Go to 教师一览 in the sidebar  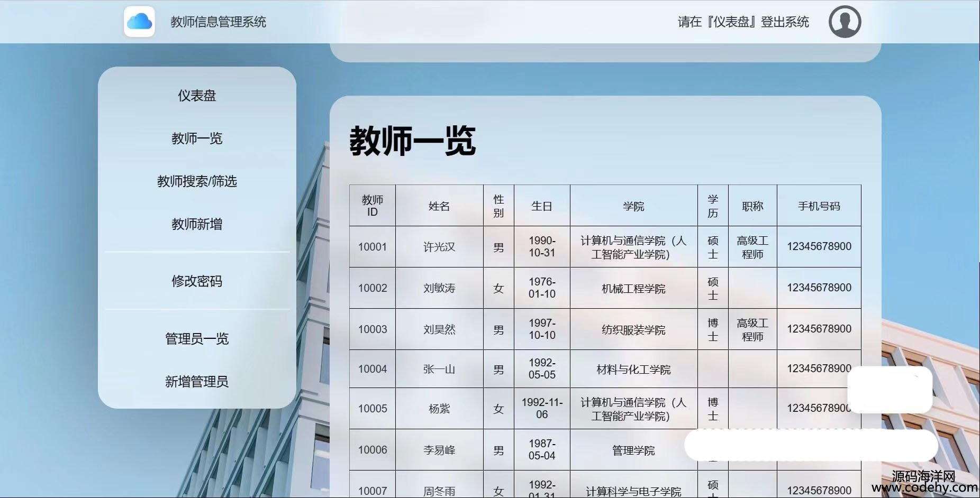click(x=197, y=139)
